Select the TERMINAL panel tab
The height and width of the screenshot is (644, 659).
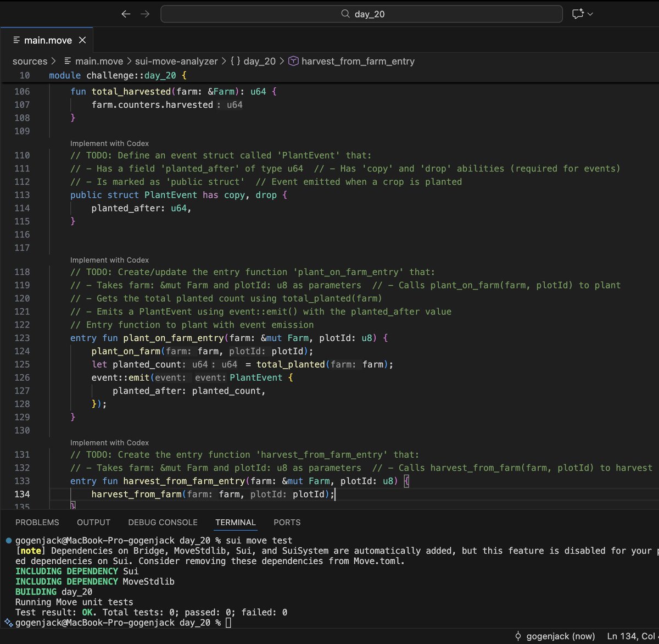236,523
